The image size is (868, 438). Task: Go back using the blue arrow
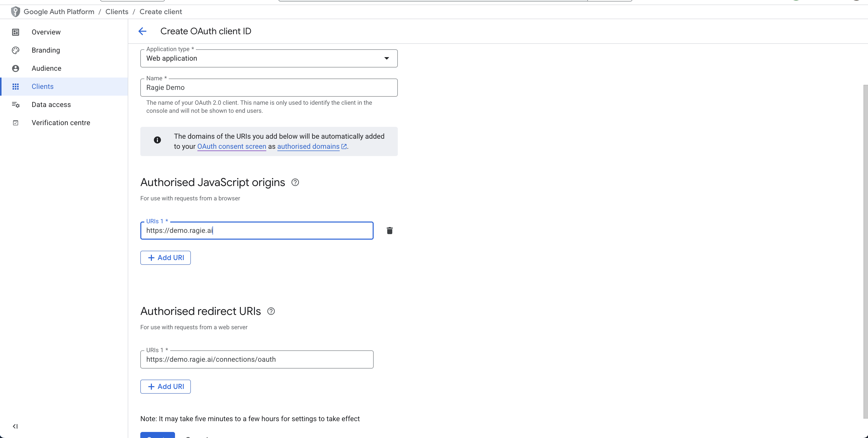143,31
